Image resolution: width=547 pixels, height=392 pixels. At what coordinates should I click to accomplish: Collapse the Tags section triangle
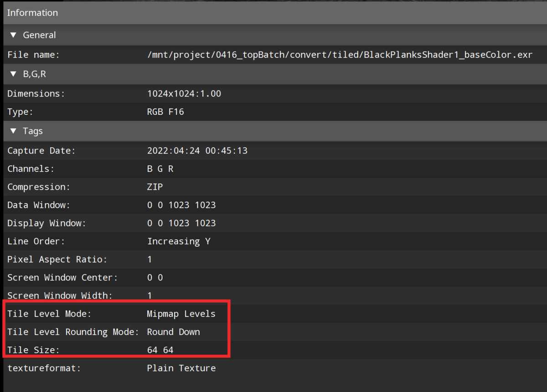pos(13,131)
